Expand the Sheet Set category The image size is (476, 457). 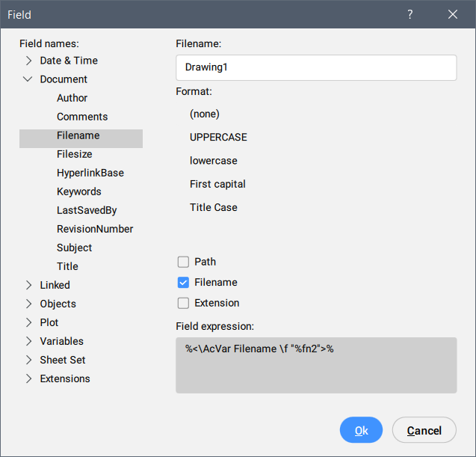[x=28, y=360]
